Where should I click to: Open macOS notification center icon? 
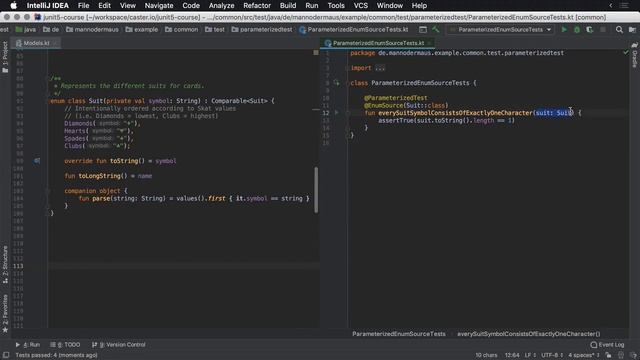(624, 6)
